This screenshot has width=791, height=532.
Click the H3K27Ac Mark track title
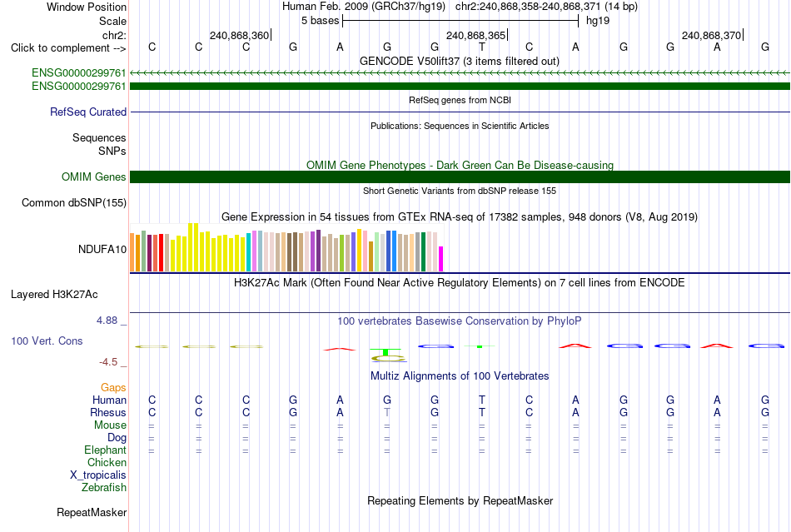pos(459,282)
